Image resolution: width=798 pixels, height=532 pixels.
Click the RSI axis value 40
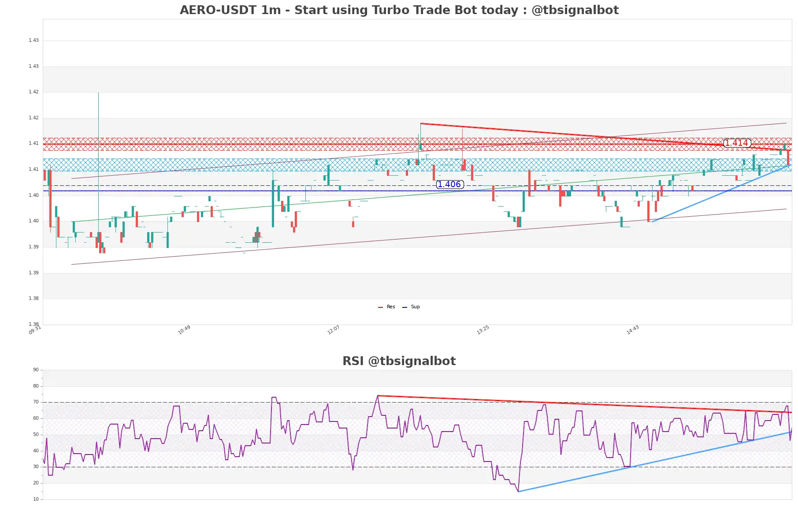point(36,451)
